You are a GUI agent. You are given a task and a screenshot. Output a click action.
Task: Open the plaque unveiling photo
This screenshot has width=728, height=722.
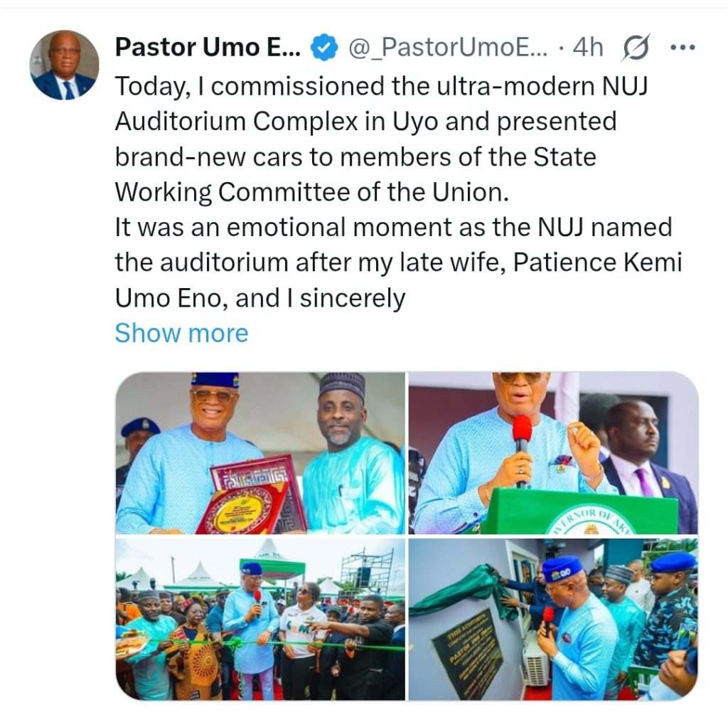coord(553,619)
